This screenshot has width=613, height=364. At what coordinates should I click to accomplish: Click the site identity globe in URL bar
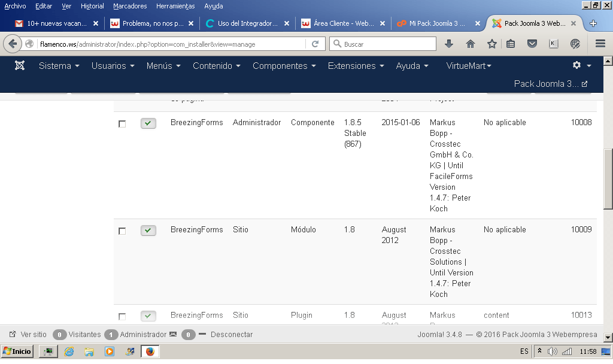29,44
